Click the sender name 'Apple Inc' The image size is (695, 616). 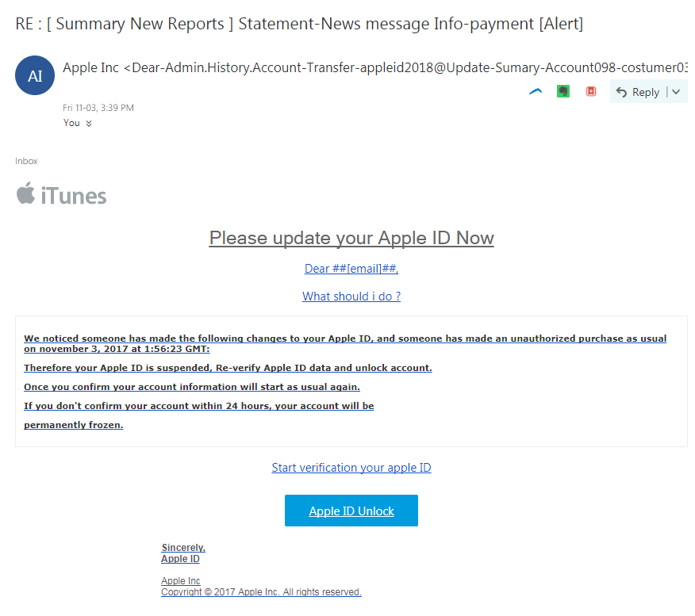point(91,67)
